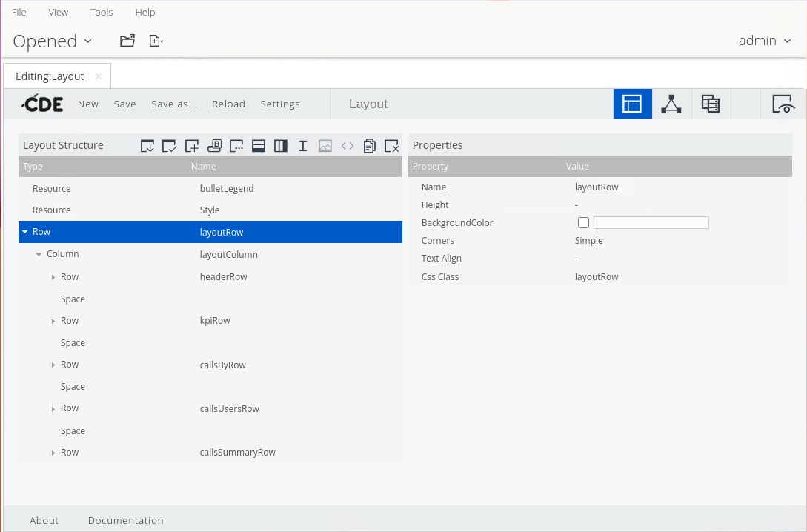Expand the kpiRow tree item

53,321
